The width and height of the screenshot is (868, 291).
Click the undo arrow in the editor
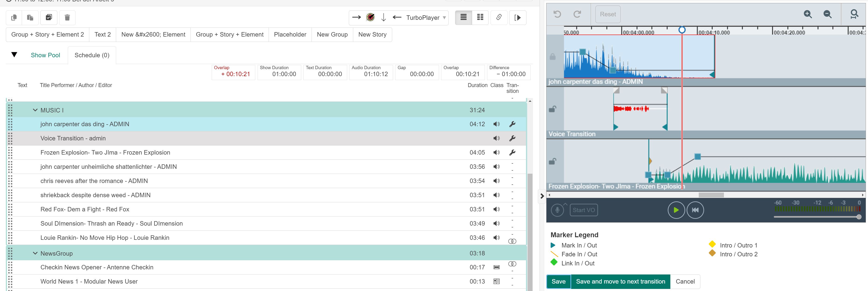[x=557, y=14]
